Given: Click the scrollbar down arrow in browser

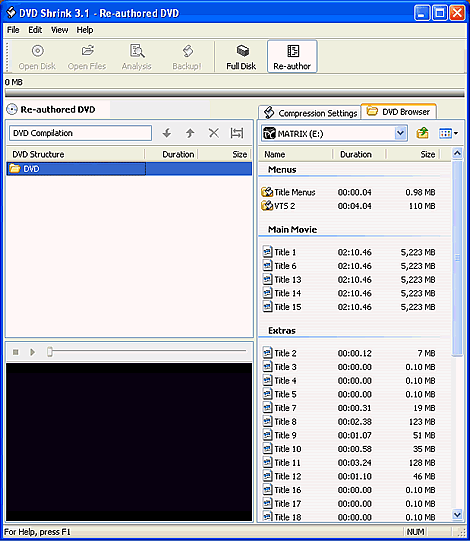Looking at the screenshot, I should click(x=458, y=515).
